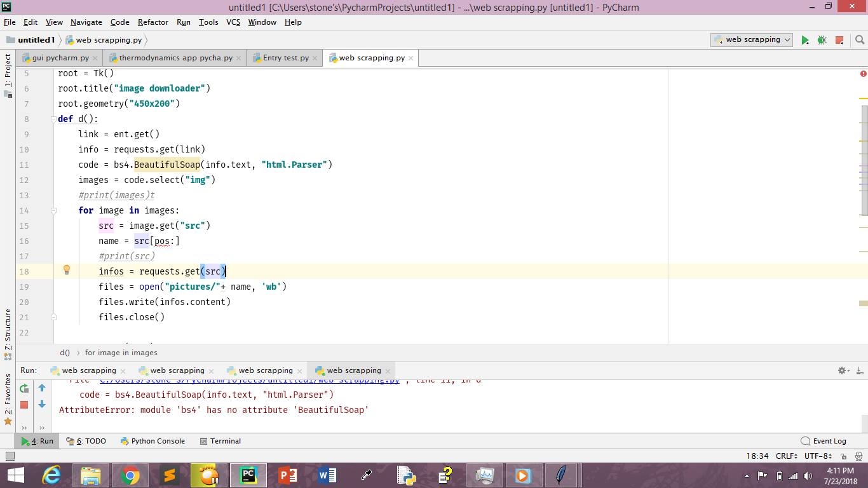The width and height of the screenshot is (868, 488).
Task: Open the Structure tool window sidebar tab
Action: [8, 334]
